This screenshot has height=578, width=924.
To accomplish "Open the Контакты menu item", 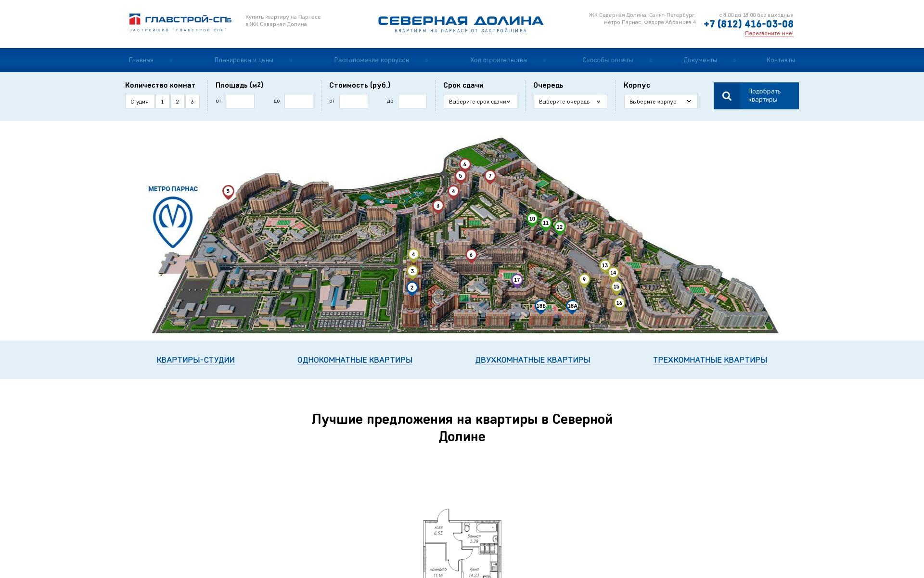I will click(x=781, y=60).
